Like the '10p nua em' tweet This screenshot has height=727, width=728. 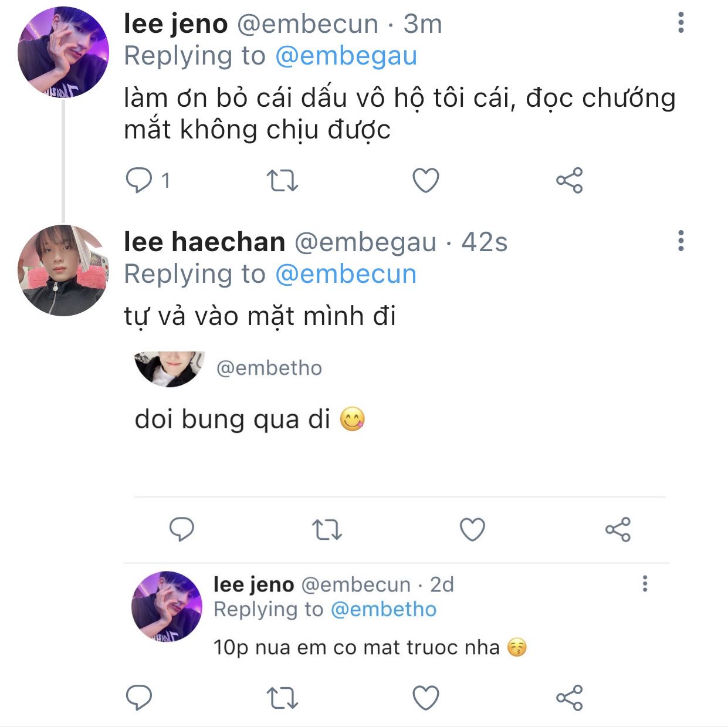[426, 698]
